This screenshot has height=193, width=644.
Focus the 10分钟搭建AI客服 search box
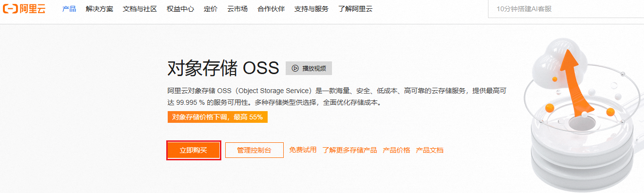566,9
